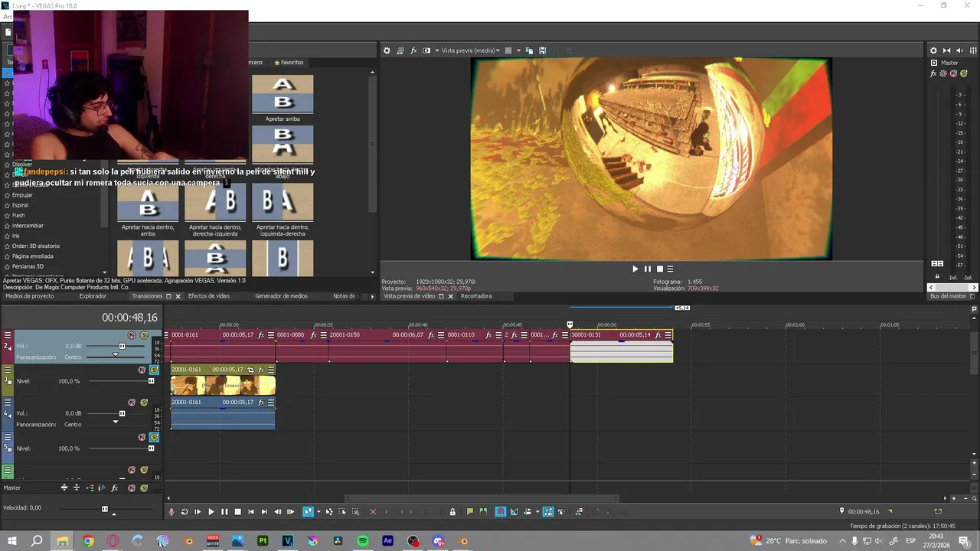The height and width of the screenshot is (551, 980).
Task: Select Flash in transitions list
Action: (18, 215)
